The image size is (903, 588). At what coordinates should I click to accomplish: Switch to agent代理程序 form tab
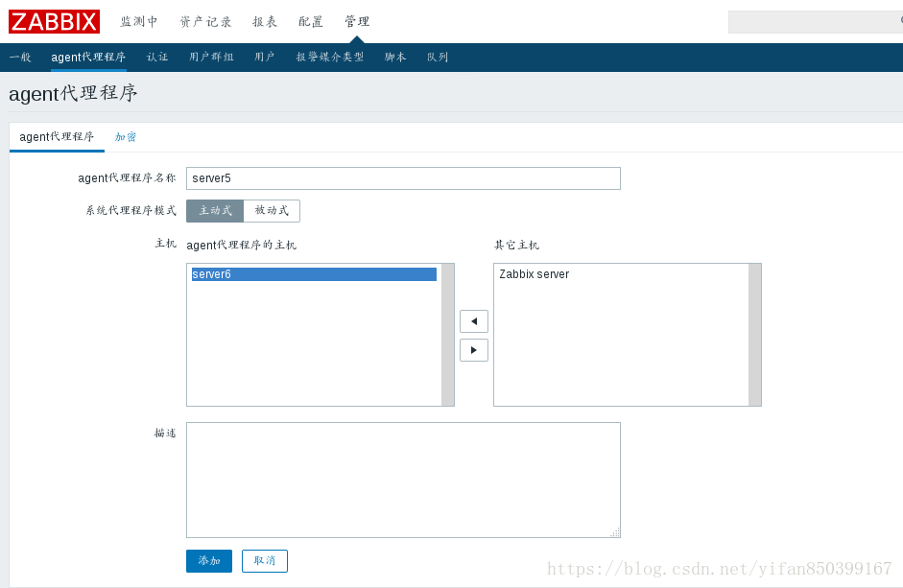click(57, 137)
